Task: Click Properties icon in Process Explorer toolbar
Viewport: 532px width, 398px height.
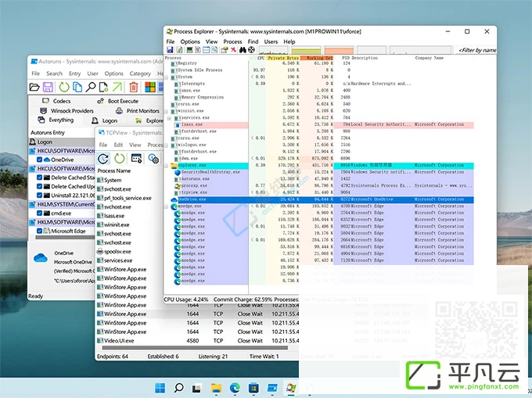Action: (x=225, y=50)
